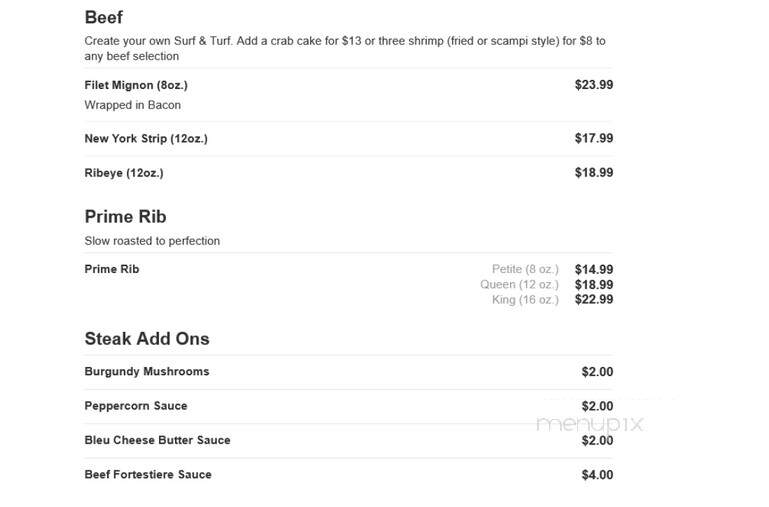Click the Wrapped in Bacon description

132,105
